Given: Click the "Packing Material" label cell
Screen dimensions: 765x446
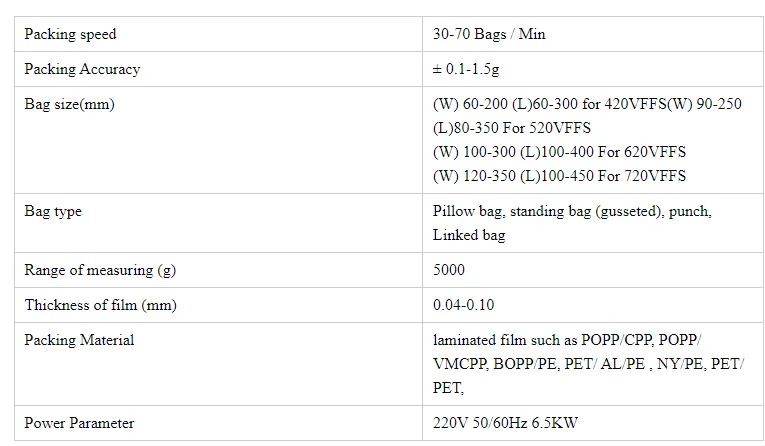Looking at the screenshot, I should coord(79,341).
